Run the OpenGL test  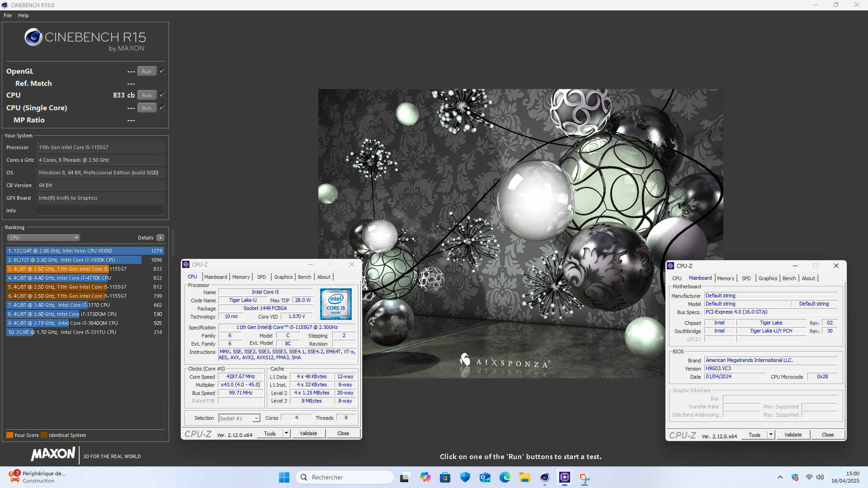click(147, 71)
